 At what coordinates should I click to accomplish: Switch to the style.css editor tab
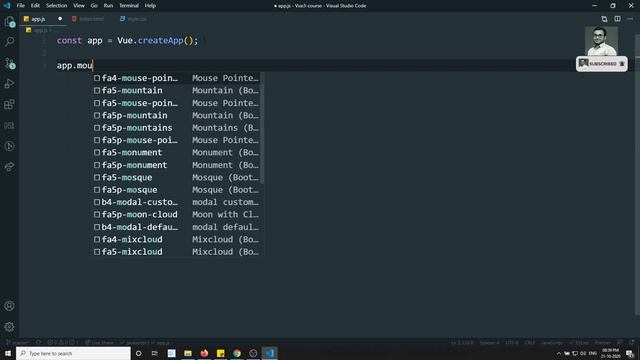pyautogui.click(x=136, y=19)
